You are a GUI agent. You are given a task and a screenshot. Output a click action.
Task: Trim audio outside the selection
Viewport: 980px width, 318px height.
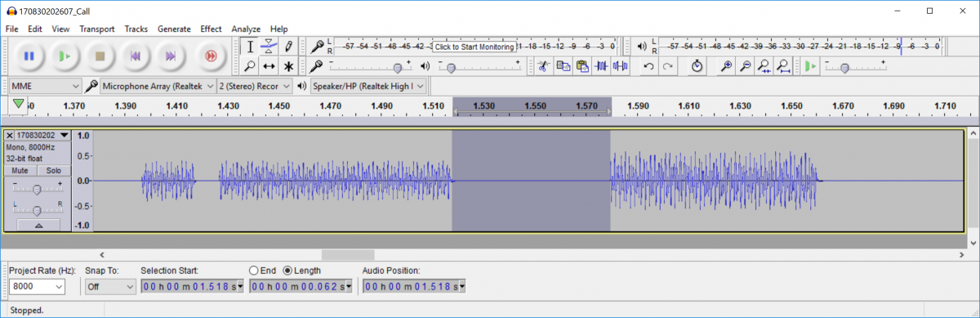click(x=602, y=66)
